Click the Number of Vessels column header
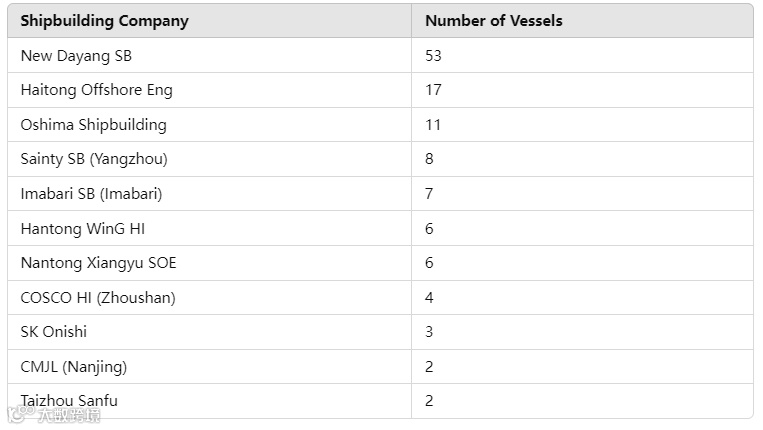The image size is (763, 430). pos(494,21)
